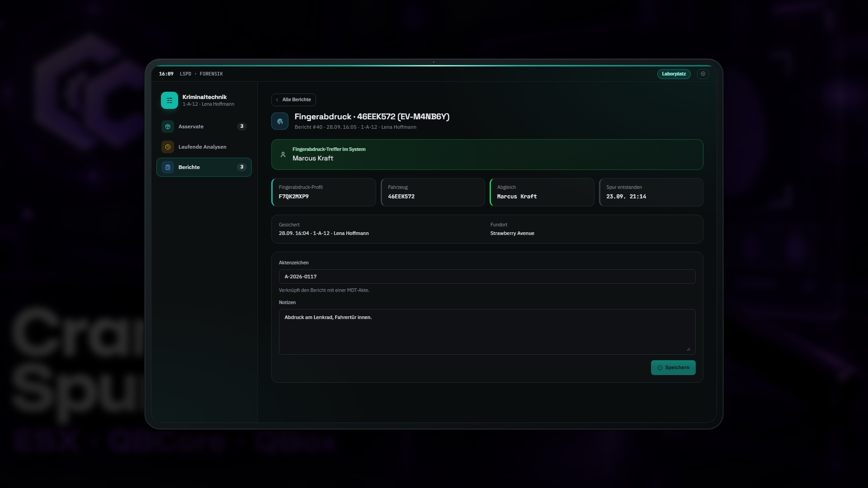
Task: Click the Fingerabdruck-Treffer im System label
Action: (329, 150)
